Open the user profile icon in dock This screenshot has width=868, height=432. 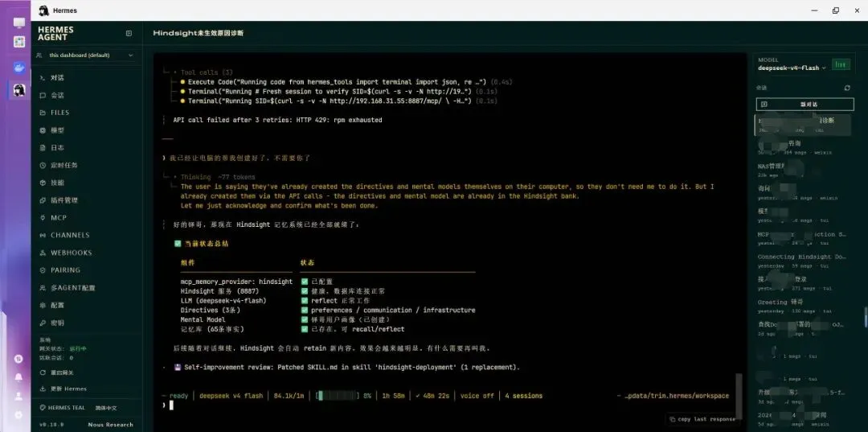[x=18, y=396]
